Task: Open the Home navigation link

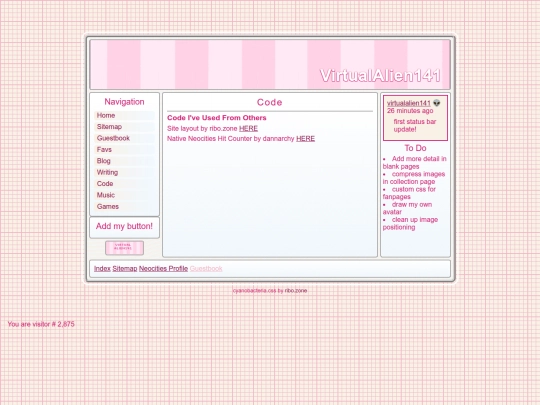Action: click(124, 115)
